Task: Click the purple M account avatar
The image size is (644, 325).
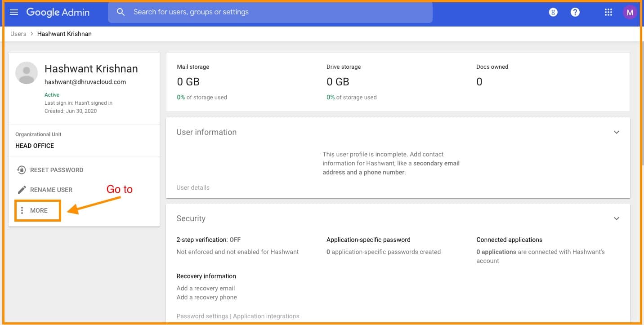Action: pos(630,13)
